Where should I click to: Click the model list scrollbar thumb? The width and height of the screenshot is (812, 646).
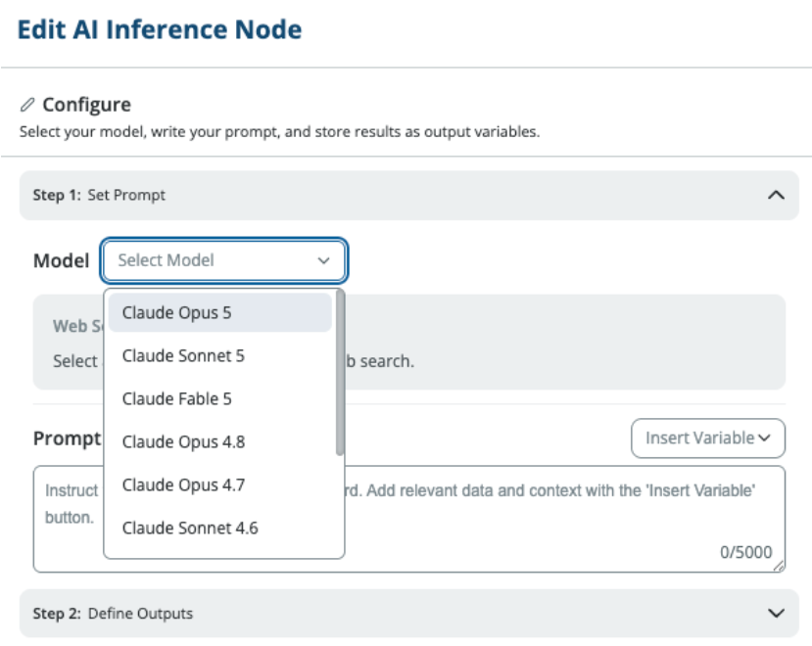[340, 373]
